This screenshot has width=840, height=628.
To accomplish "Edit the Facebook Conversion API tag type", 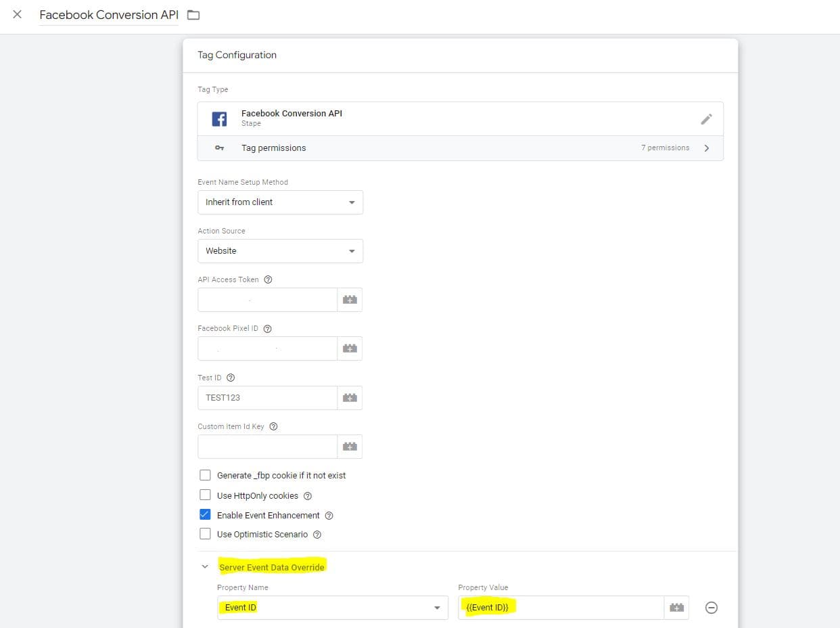I will coord(706,118).
